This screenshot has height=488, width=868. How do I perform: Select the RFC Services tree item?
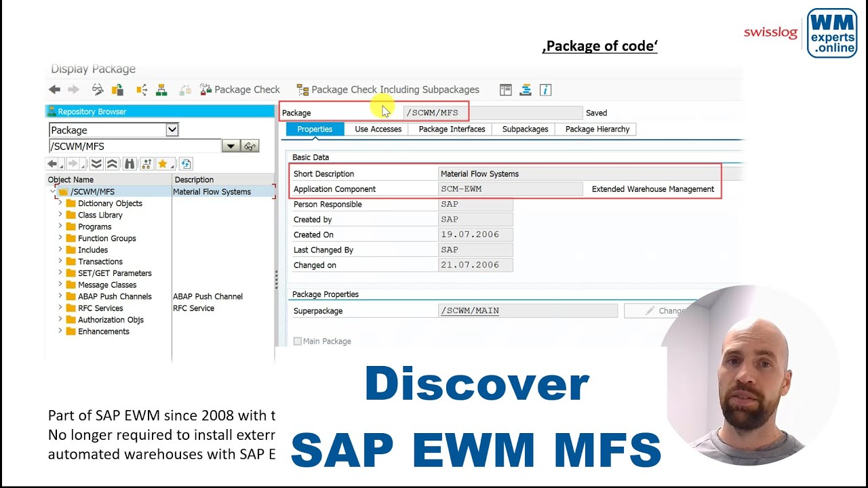pyautogui.click(x=100, y=308)
